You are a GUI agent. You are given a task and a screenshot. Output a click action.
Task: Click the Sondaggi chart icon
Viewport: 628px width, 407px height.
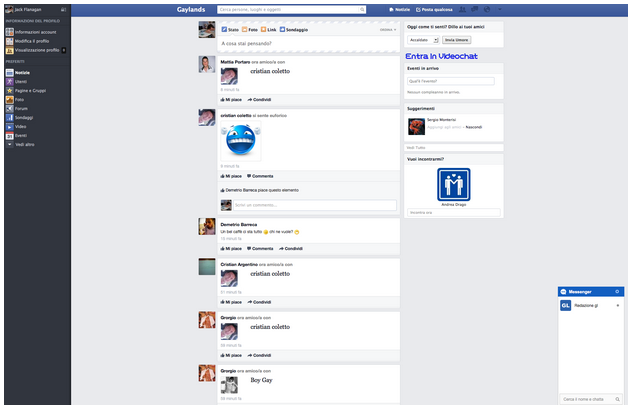pyautogui.click(x=9, y=117)
